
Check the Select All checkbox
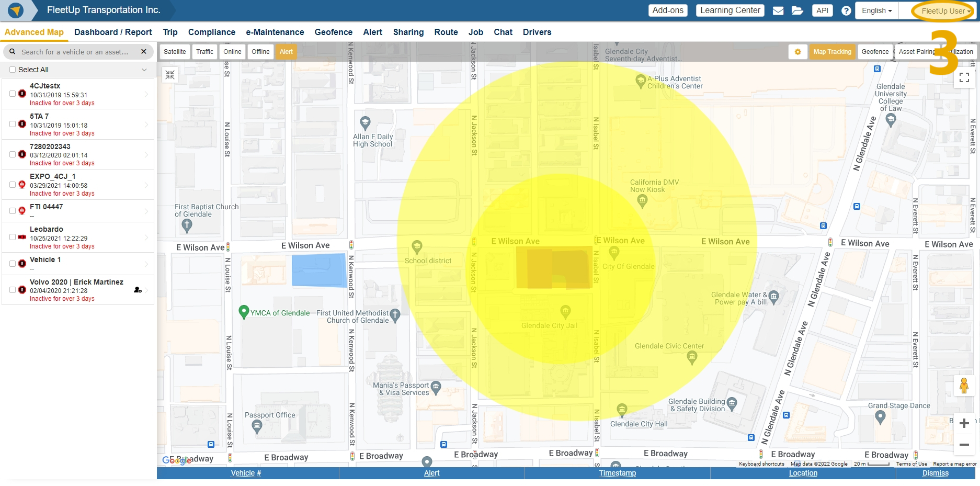pos(13,70)
